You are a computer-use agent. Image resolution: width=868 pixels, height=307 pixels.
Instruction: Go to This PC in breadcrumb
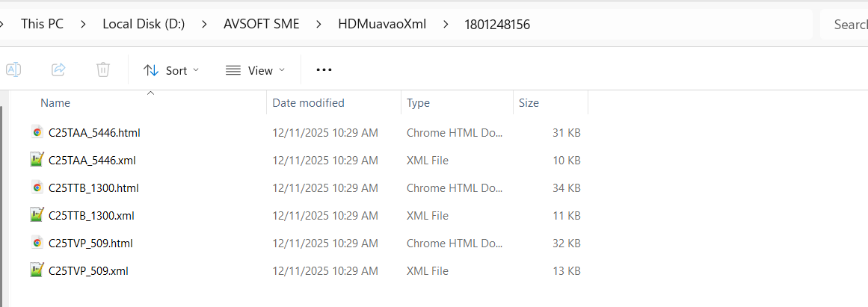click(42, 24)
